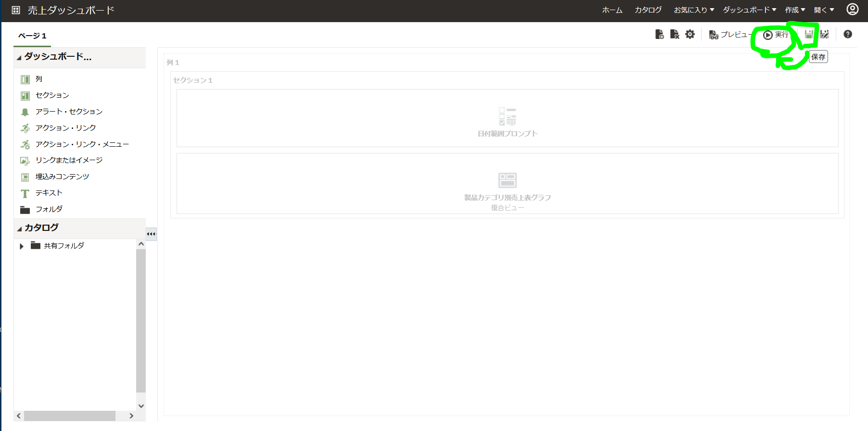Click the 製品カテゴリ別売上表グラフ analysis icon
Viewport: 868px width, 431px height.
(507, 180)
